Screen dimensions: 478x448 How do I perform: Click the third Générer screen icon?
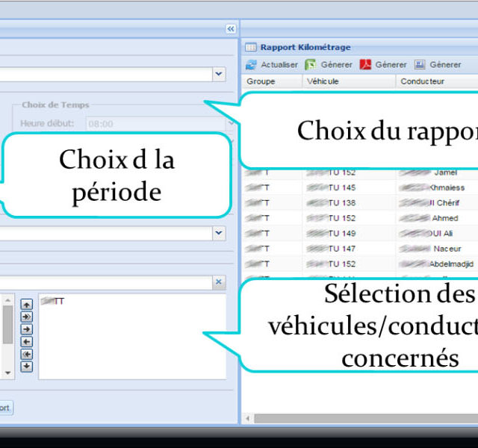point(420,65)
